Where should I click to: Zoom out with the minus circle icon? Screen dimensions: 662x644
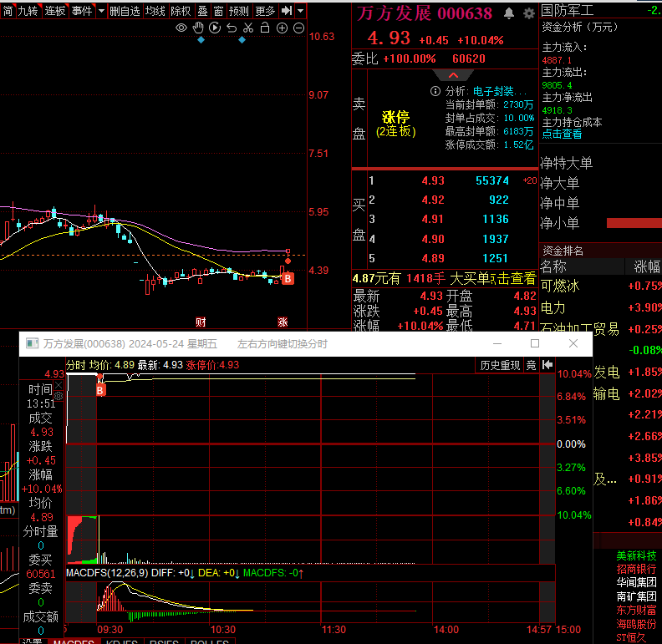[299, 28]
